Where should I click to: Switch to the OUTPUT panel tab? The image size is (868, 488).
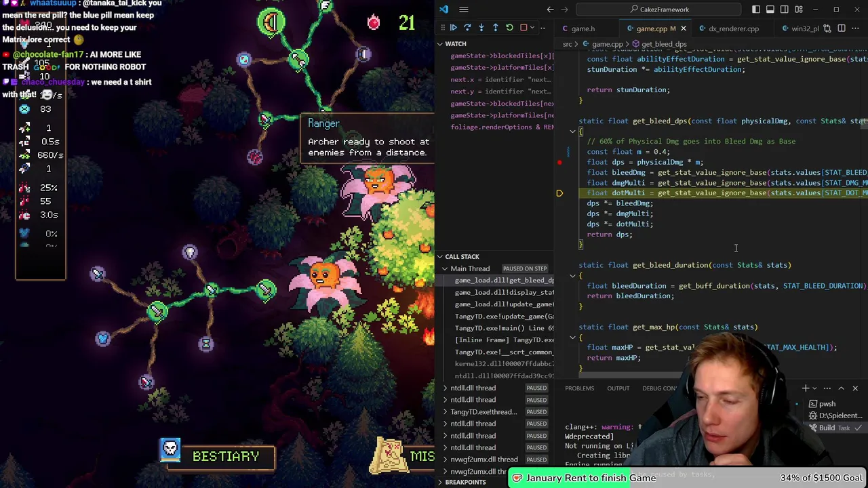click(x=618, y=388)
